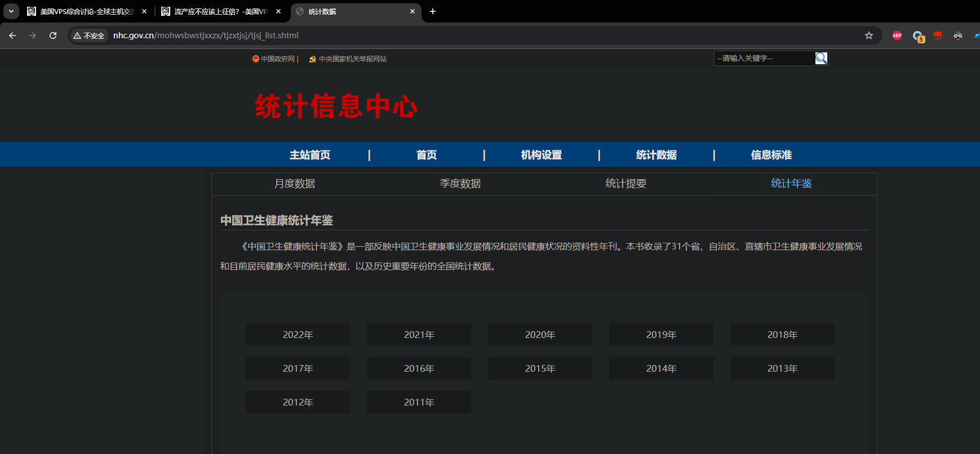Click the ABP extension icon

tap(897, 35)
